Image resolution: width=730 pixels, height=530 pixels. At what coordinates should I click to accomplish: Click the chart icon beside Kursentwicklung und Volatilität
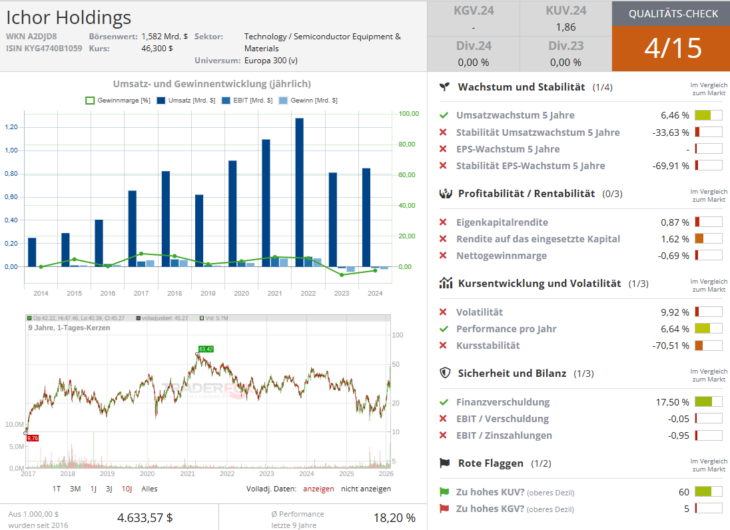444,284
